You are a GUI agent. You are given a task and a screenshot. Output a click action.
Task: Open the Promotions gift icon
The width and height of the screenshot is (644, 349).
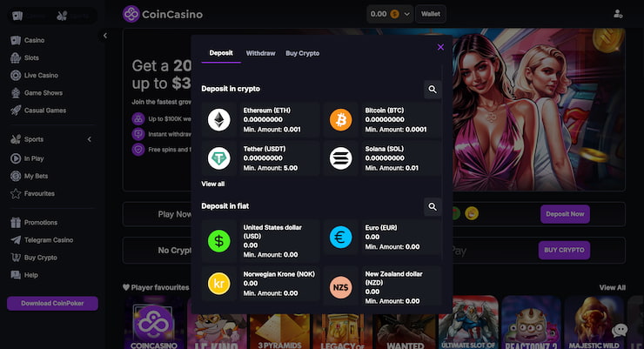click(x=16, y=223)
